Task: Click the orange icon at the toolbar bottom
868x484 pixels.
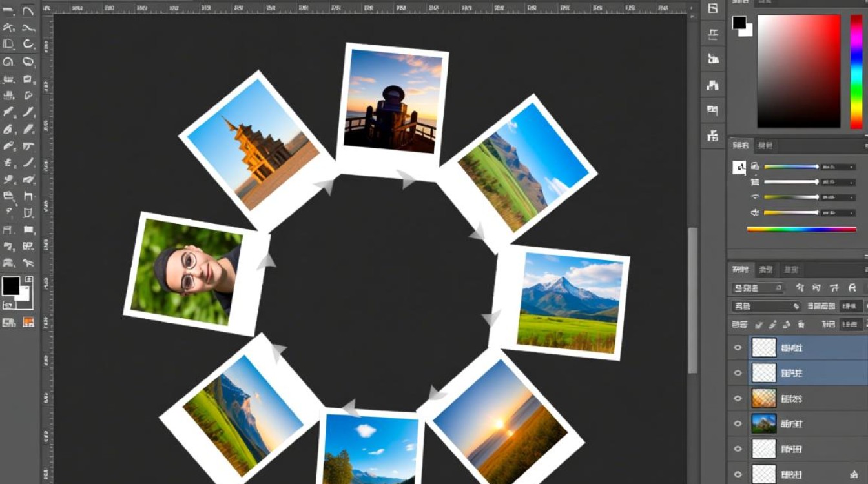Action: pyautogui.click(x=28, y=321)
